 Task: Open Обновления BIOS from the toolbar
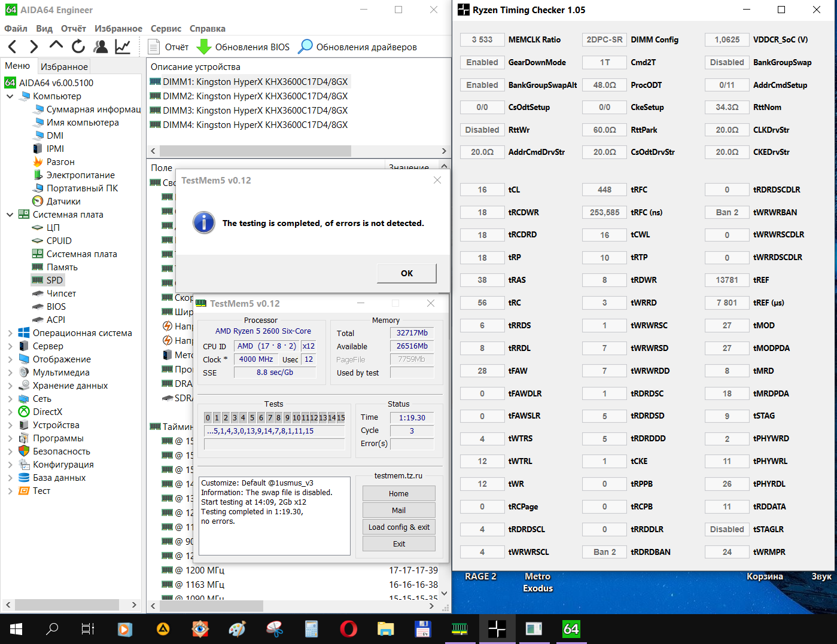(x=243, y=47)
